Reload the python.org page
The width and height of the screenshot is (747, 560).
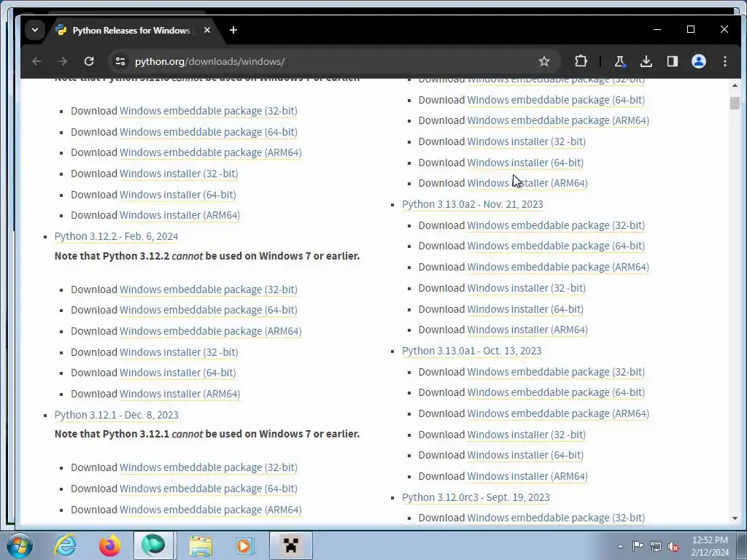[x=88, y=61]
